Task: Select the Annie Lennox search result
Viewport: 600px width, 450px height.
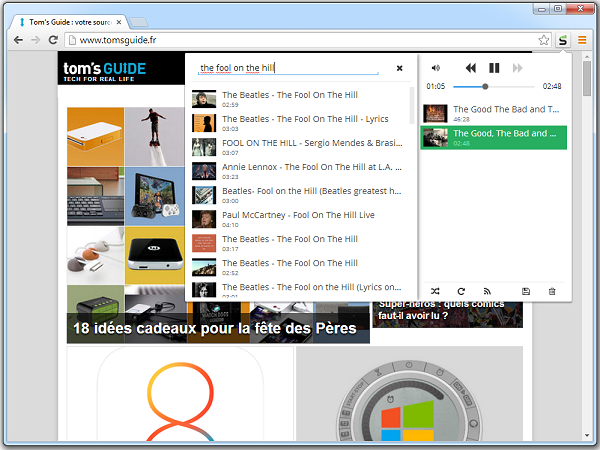Action: [x=300, y=171]
